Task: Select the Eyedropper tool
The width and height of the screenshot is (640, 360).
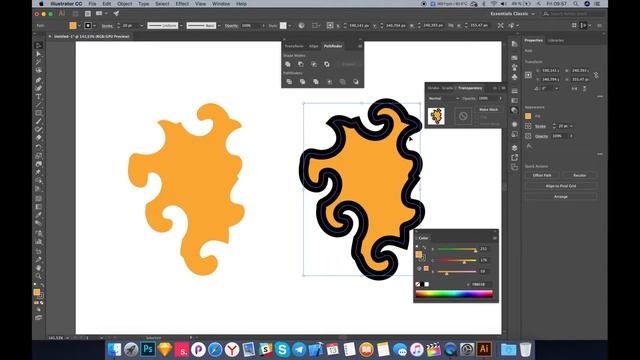Action: tap(38, 215)
